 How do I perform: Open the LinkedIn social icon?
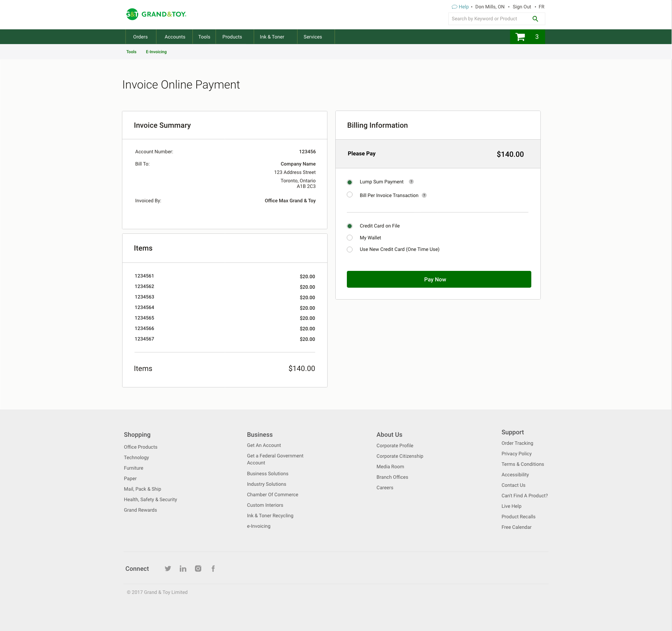[x=183, y=568]
